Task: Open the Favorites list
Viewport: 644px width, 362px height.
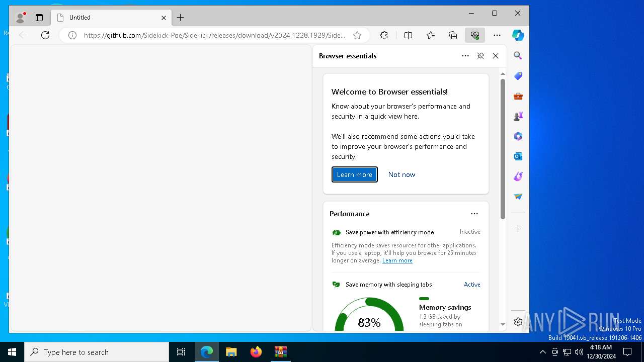Action: click(x=431, y=35)
